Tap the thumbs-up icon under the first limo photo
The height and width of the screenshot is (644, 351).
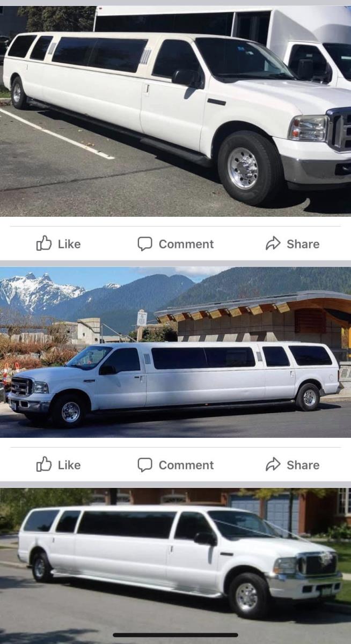pyautogui.click(x=44, y=244)
